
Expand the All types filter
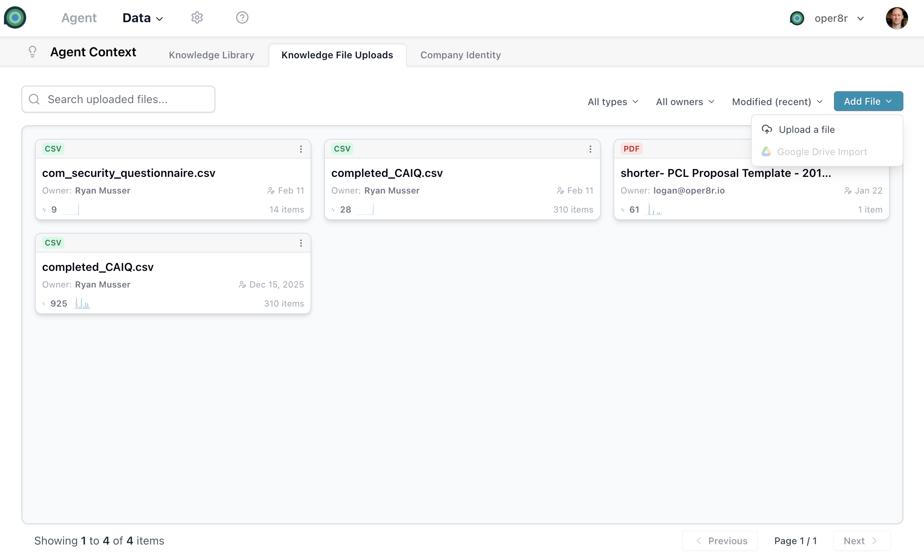point(612,102)
